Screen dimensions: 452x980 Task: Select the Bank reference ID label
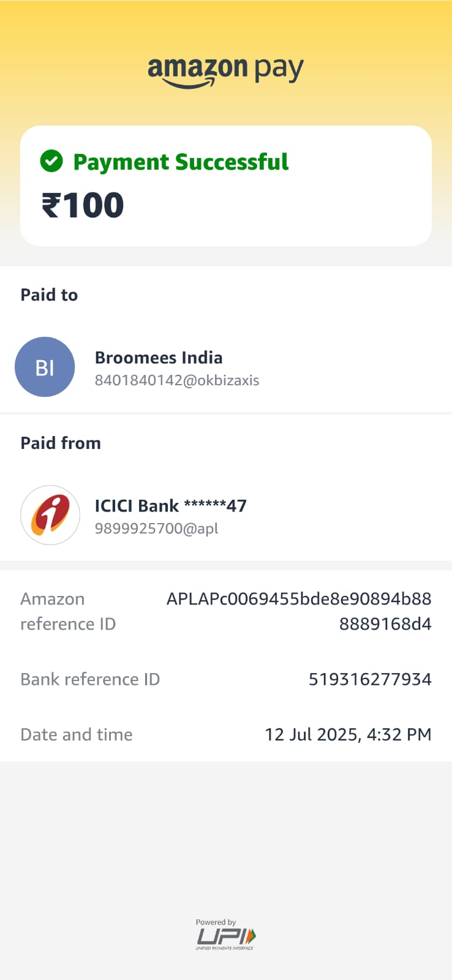[x=90, y=679]
